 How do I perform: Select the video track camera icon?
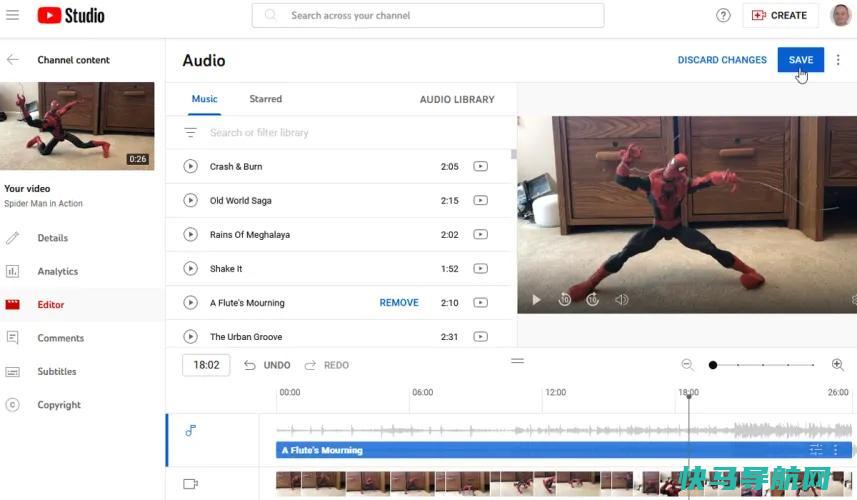pos(190,484)
